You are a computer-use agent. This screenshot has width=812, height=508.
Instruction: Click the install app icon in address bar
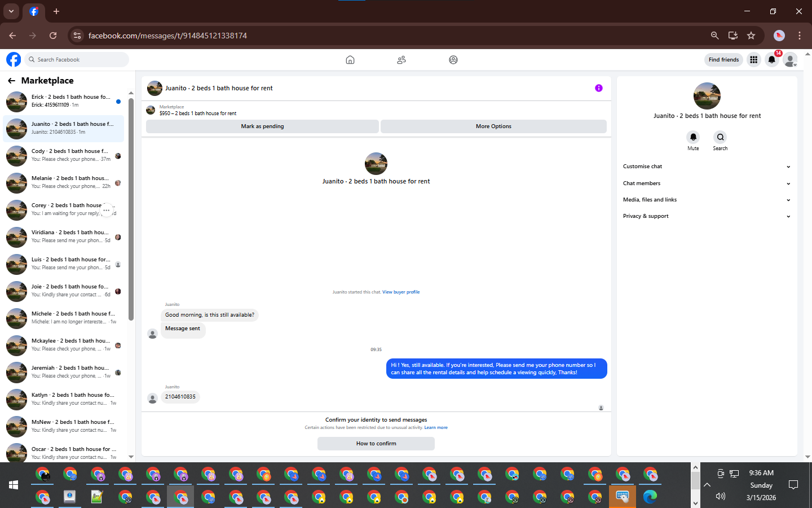click(733, 36)
